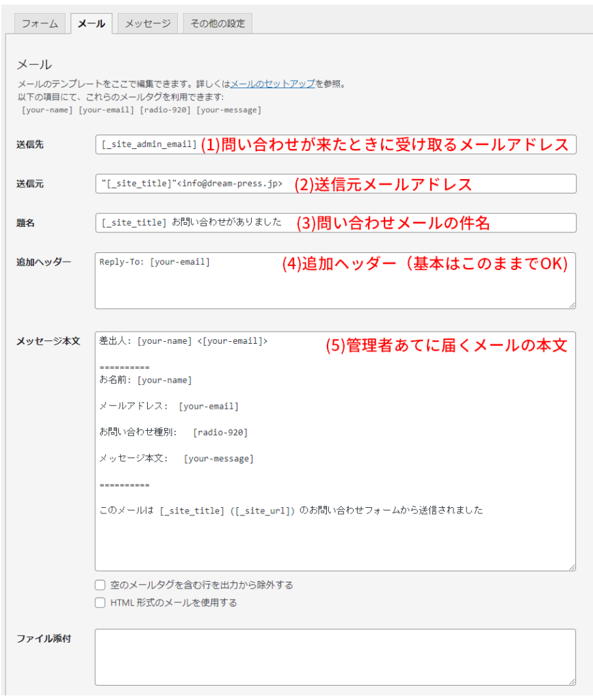Image resolution: width=593 pixels, height=700 pixels.
Task: Open the メッセージ tab
Action: 148,23
